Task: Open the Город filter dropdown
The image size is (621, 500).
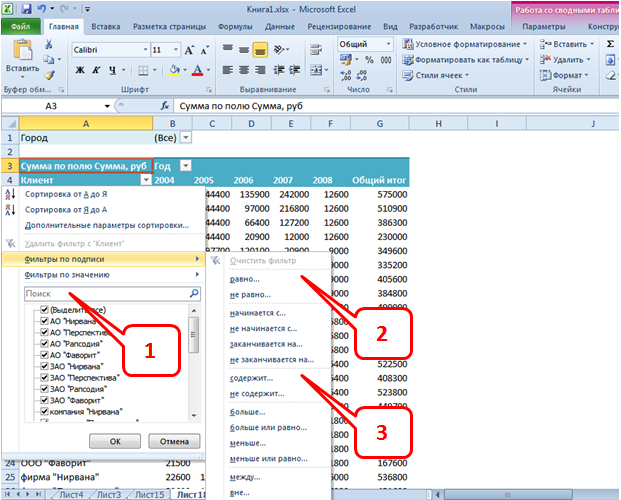Action: (186, 139)
